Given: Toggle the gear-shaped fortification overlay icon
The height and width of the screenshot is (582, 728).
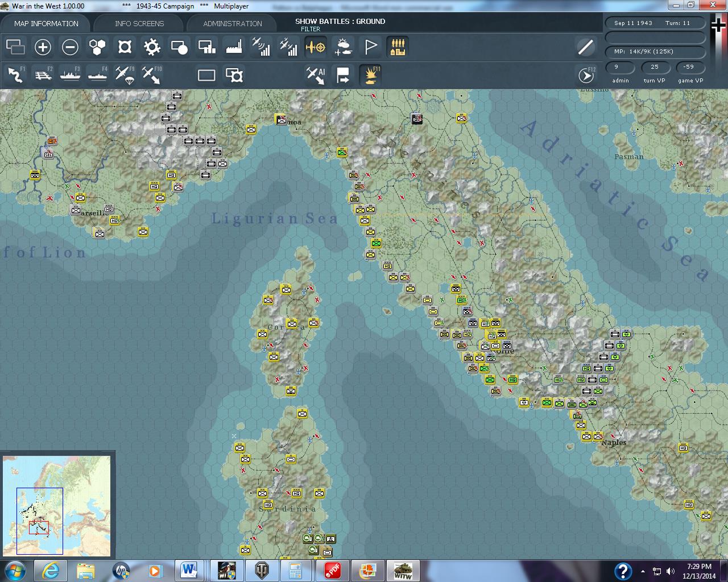Looking at the screenshot, I should 152,47.
